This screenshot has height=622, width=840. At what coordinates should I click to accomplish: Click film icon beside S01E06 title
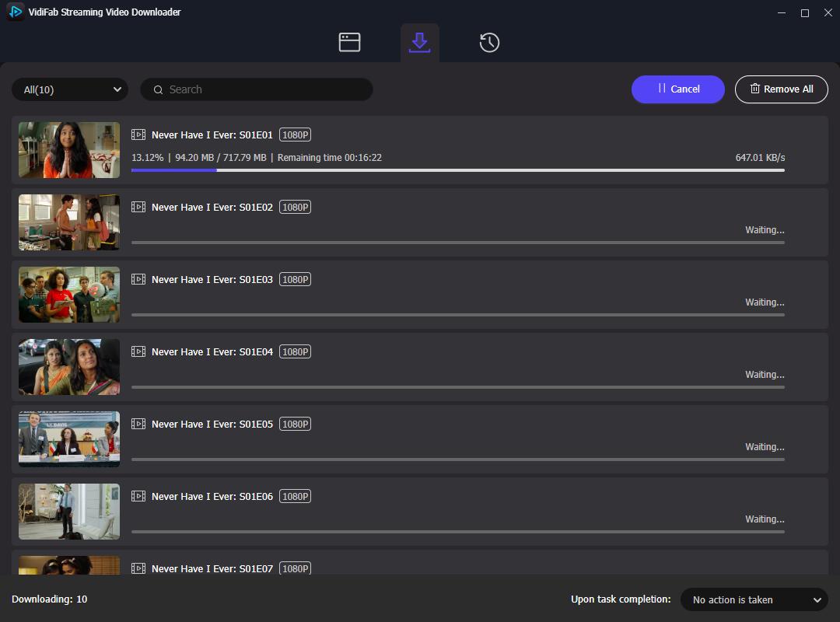138,496
